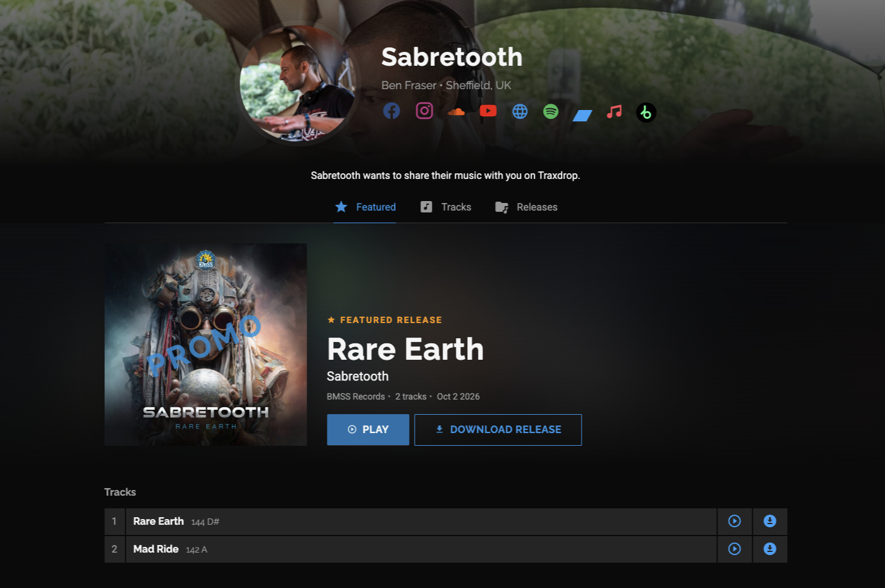
Task: Open the Beatport icon link
Action: (646, 113)
